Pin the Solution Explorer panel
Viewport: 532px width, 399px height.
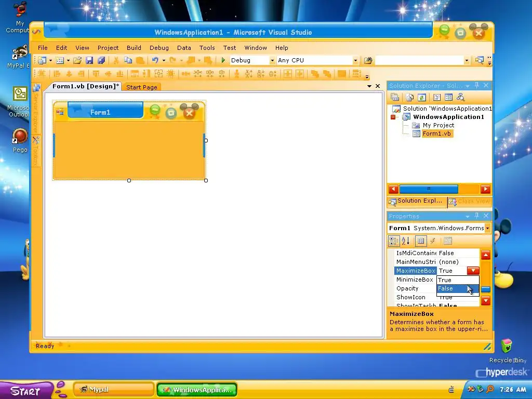click(x=477, y=86)
